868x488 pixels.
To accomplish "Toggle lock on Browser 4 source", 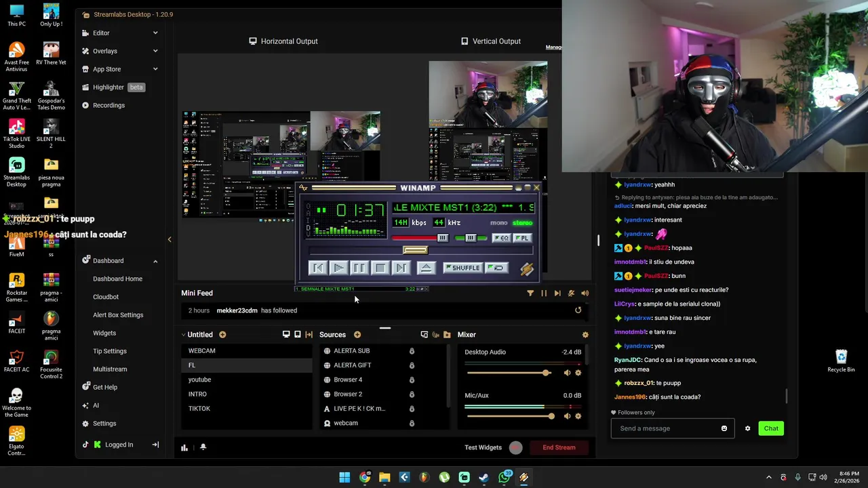I will coord(412,380).
